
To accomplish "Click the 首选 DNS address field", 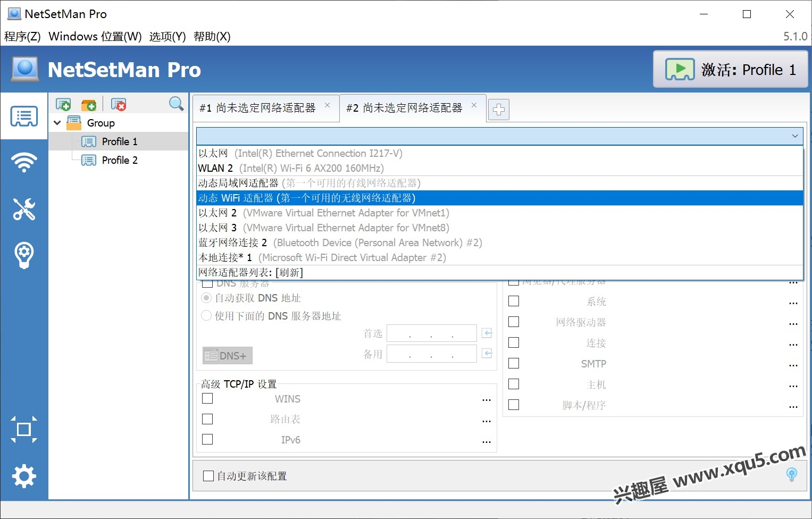I will [x=431, y=333].
